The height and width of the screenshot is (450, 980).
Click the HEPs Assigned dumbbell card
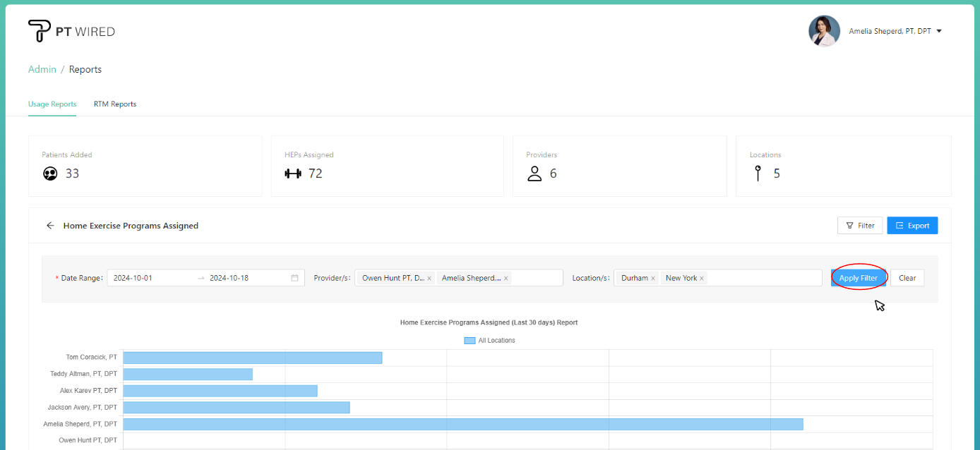coord(387,166)
